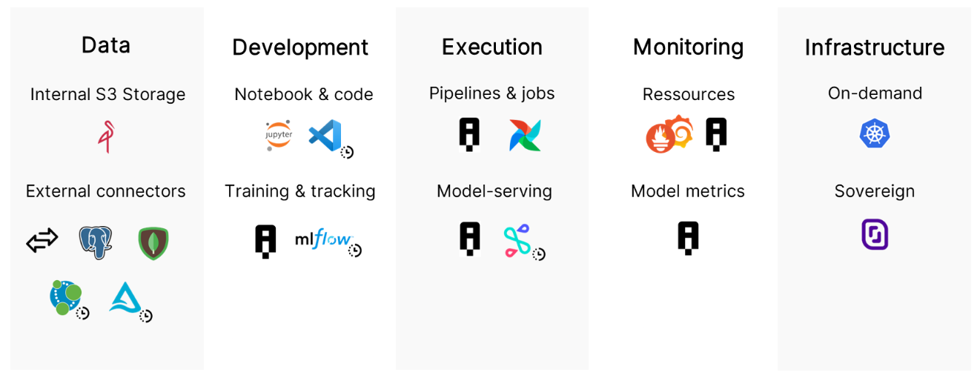Click the Visual Studio Code icon

[x=325, y=136]
